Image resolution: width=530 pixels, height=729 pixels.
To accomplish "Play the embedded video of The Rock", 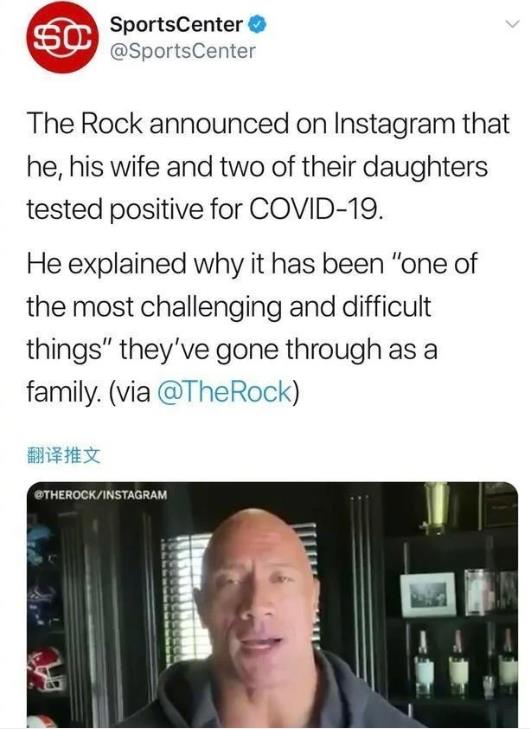I will coord(272,604).
